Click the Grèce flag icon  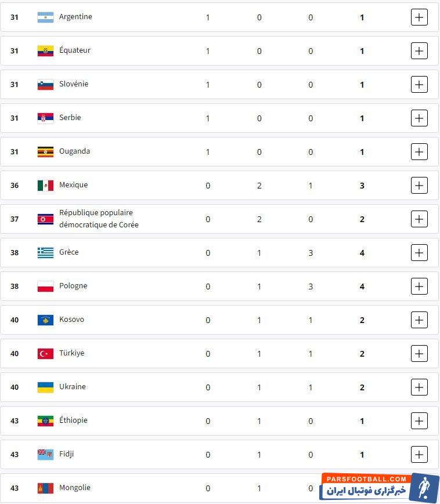click(x=45, y=253)
